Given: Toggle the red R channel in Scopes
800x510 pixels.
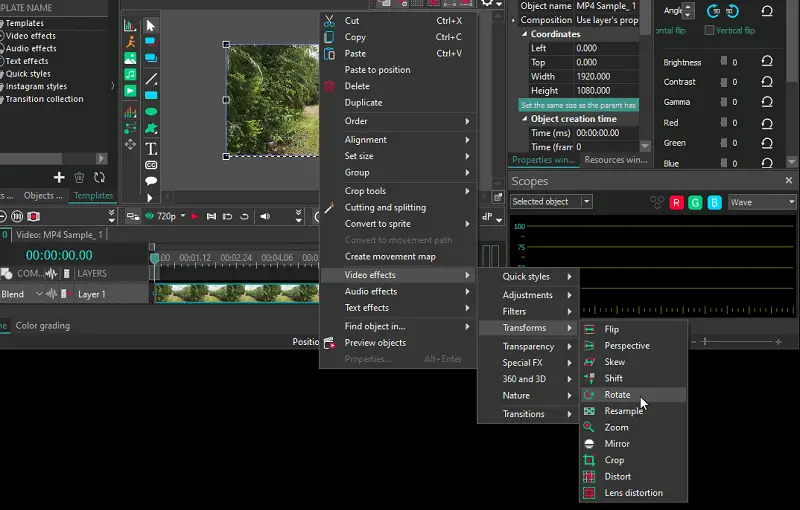Looking at the screenshot, I should click(x=676, y=202).
